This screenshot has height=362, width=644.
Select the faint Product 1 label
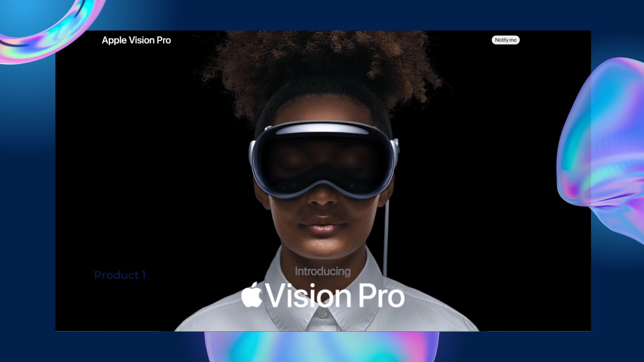click(x=120, y=275)
